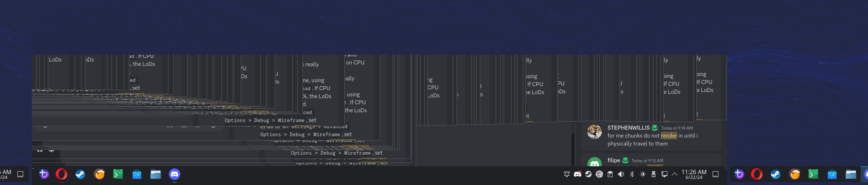Open the removable USB devices tray icon
Image resolution: width=868 pixels, height=185 pixels.
pos(654,174)
